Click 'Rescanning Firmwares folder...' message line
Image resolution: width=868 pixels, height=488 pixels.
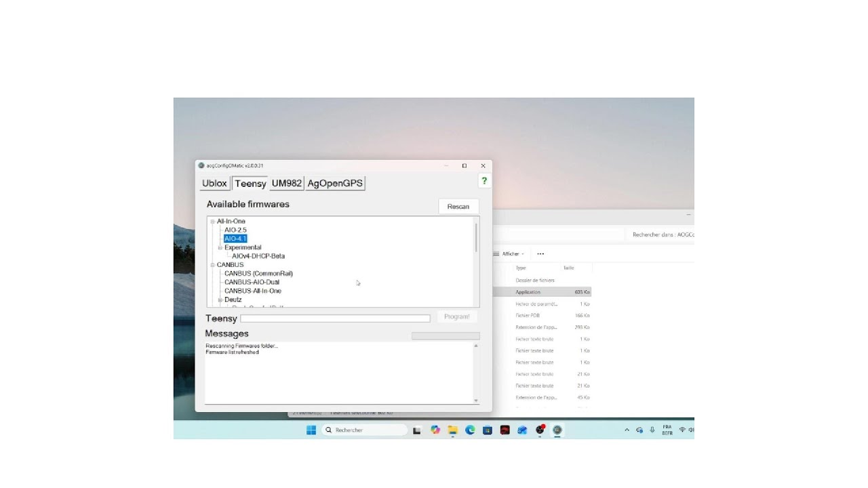(241, 346)
